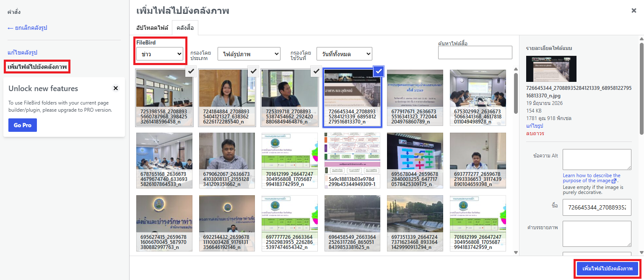Viewport: 644px width, 280px height.
Task: Click the Go Pro button
Action: (23, 125)
